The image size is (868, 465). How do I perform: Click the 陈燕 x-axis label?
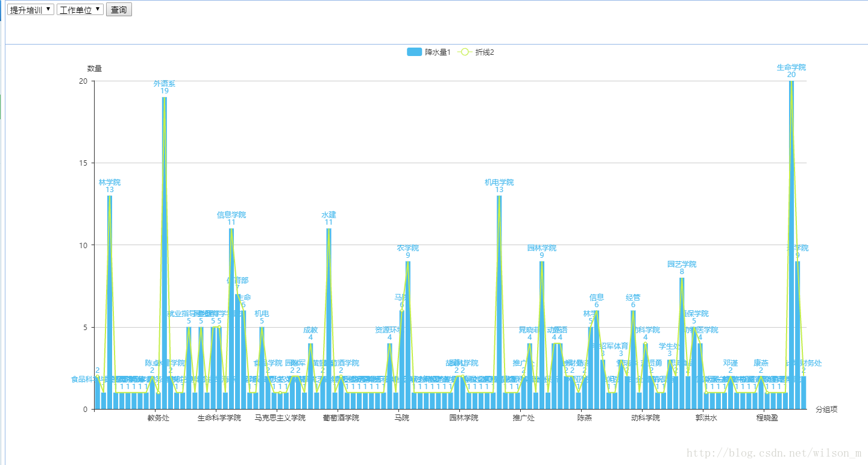click(x=584, y=418)
